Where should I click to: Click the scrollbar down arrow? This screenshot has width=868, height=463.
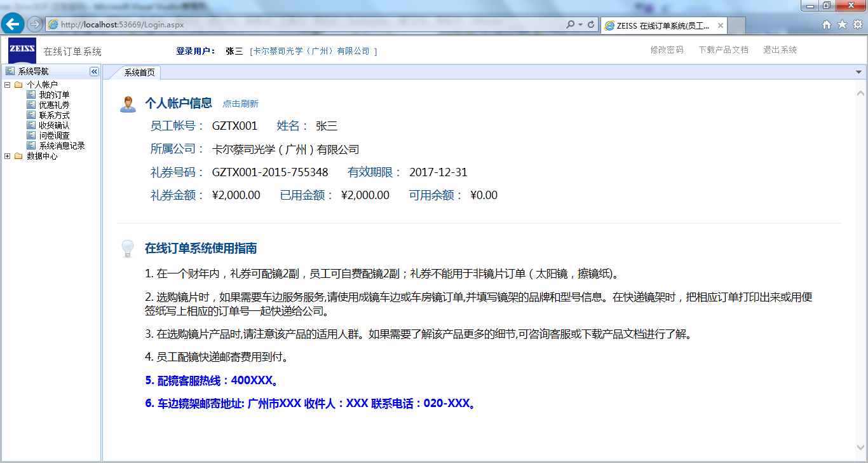pyautogui.click(x=861, y=447)
